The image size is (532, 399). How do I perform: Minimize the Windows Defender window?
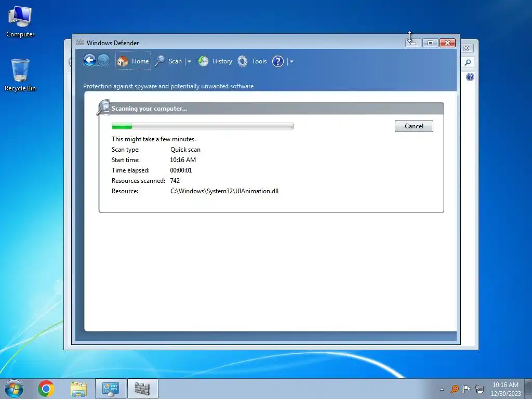point(413,43)
